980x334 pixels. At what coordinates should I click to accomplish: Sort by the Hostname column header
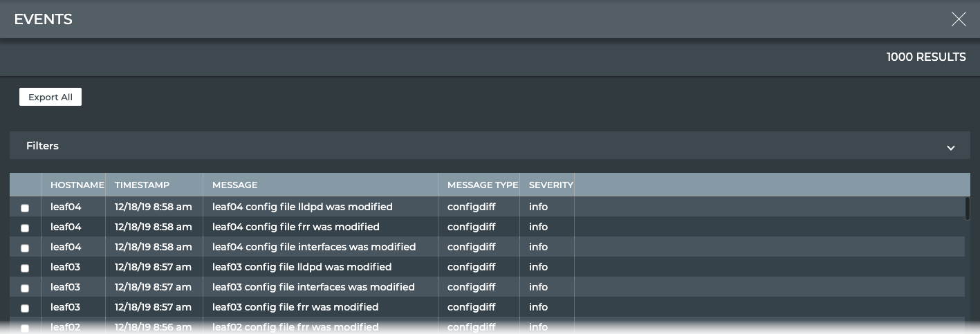[77, 185]
